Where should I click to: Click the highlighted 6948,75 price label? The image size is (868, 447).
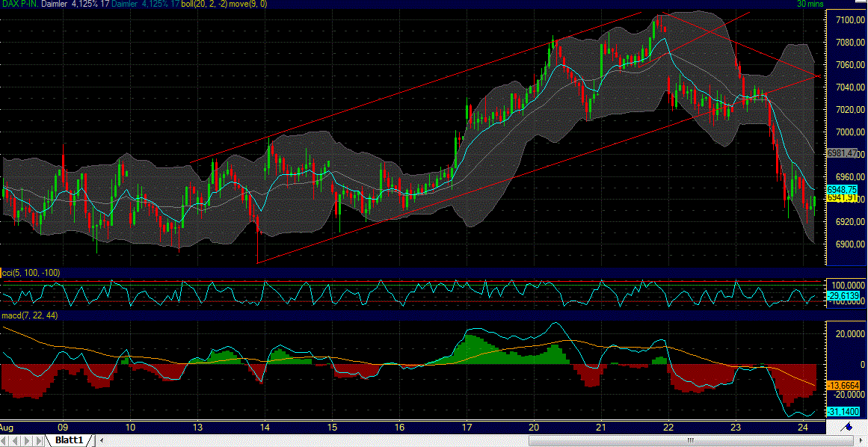click(843, 190)
